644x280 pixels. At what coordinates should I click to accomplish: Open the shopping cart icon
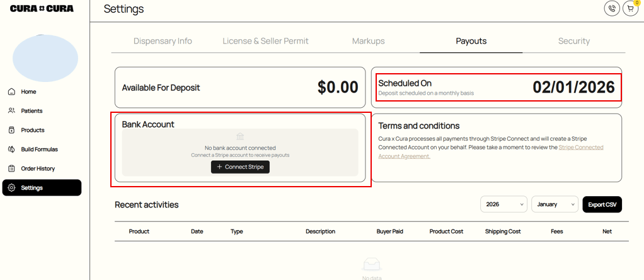pos(630,8)
